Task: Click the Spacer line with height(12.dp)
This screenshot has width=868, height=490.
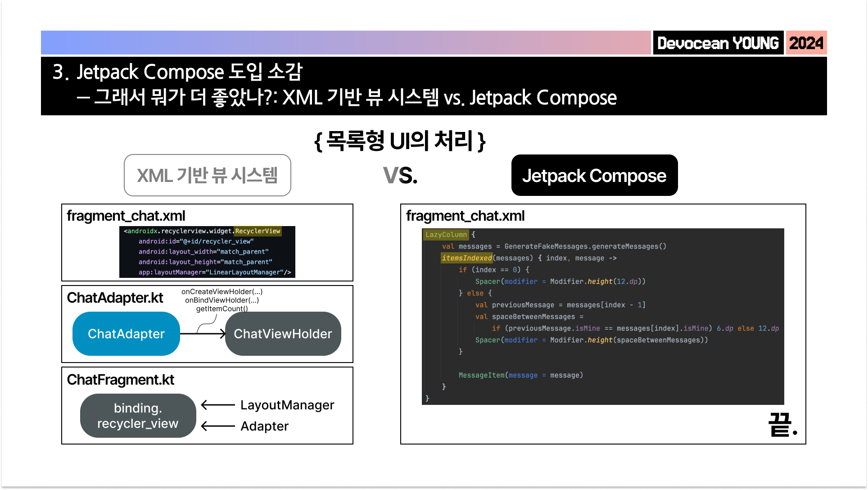Action: click(x=561, y=281)
